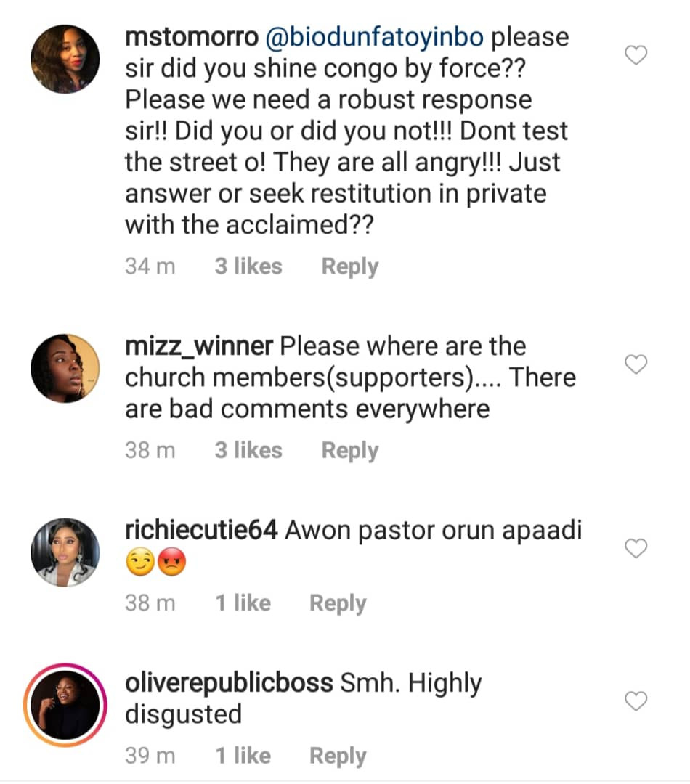Viewport: 690px width, 784px height.
Task: Reply to mizz_winner's comment
Action: pos(350,451)
